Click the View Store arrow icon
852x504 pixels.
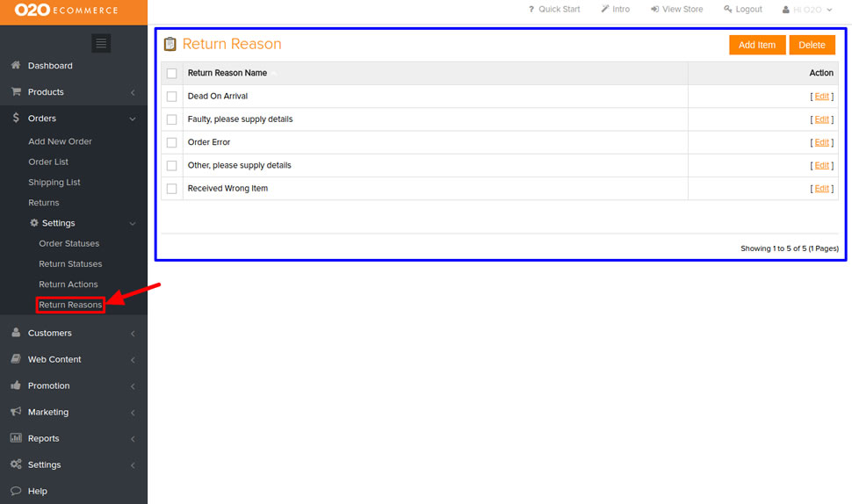[654, 10]
